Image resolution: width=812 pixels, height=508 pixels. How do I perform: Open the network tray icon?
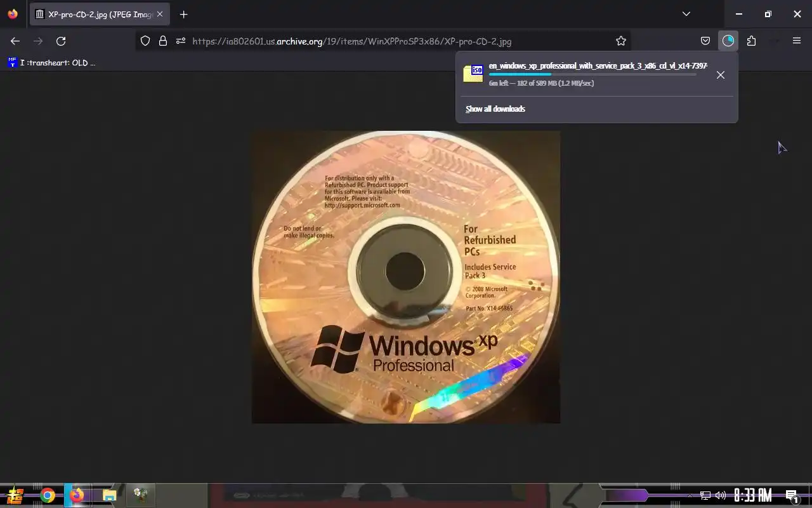click(705, 495)
